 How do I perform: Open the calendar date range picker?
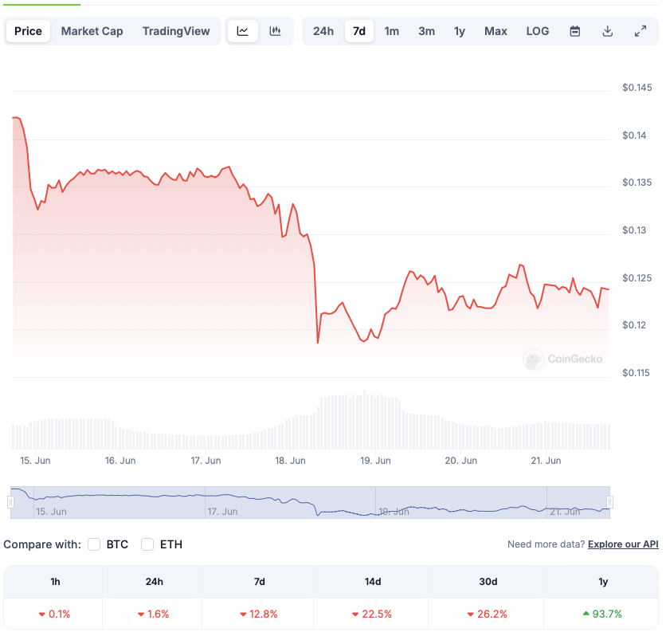[575, 31]
